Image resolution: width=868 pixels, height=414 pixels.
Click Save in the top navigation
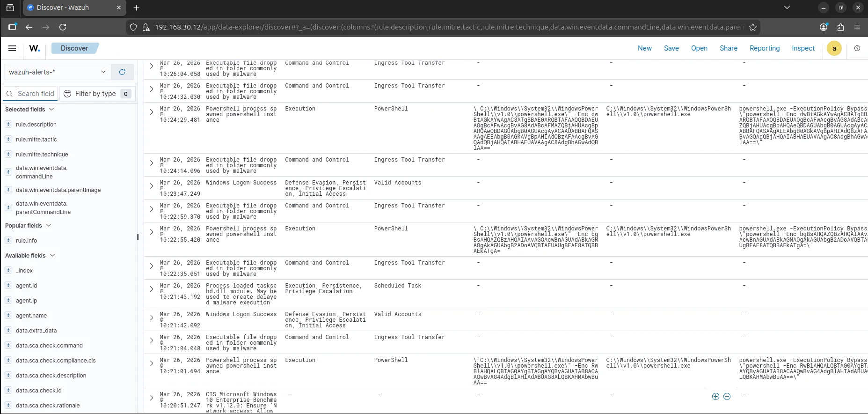(671, 48)
